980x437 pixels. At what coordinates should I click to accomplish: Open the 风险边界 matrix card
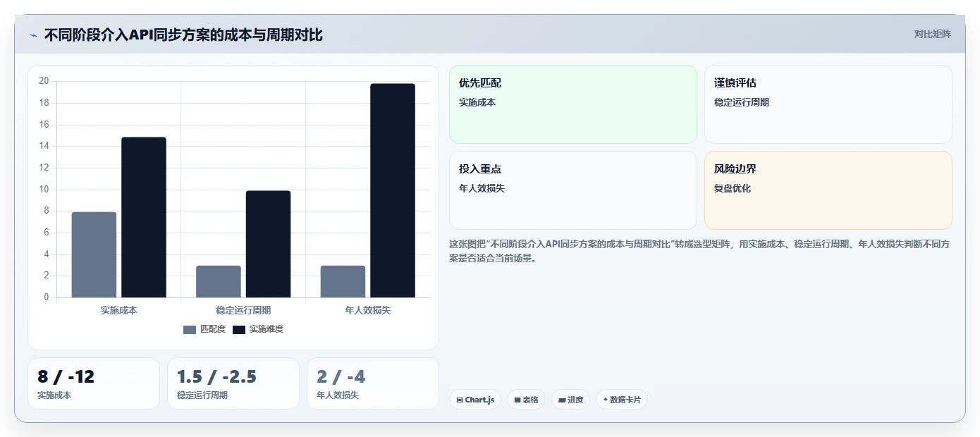(828, 190)
